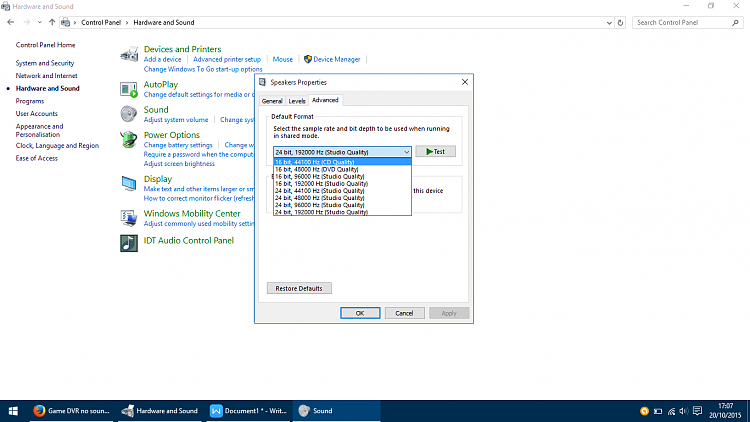750x422 pixels.
Task: Open User Accounts category
Action: [36, 113]
